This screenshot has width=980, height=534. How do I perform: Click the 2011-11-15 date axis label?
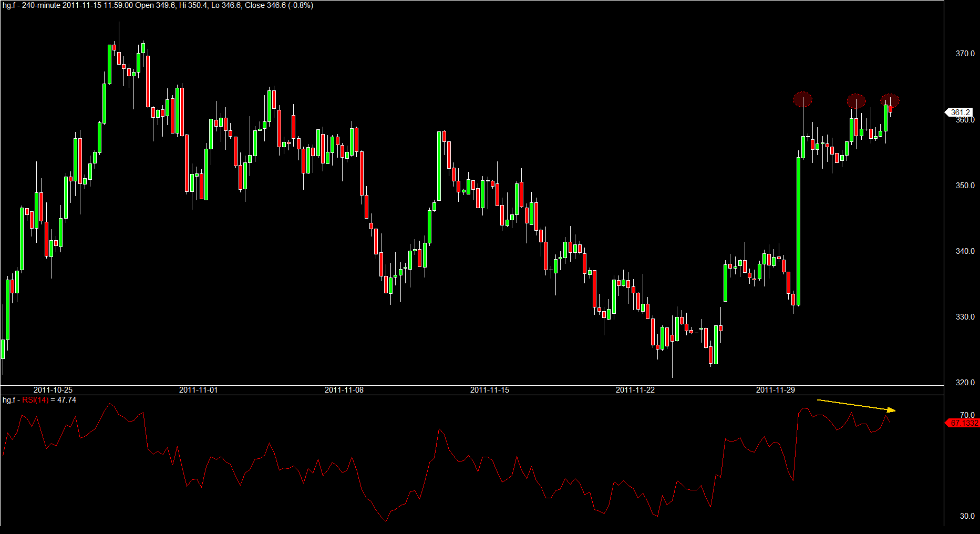click(490, 390)
